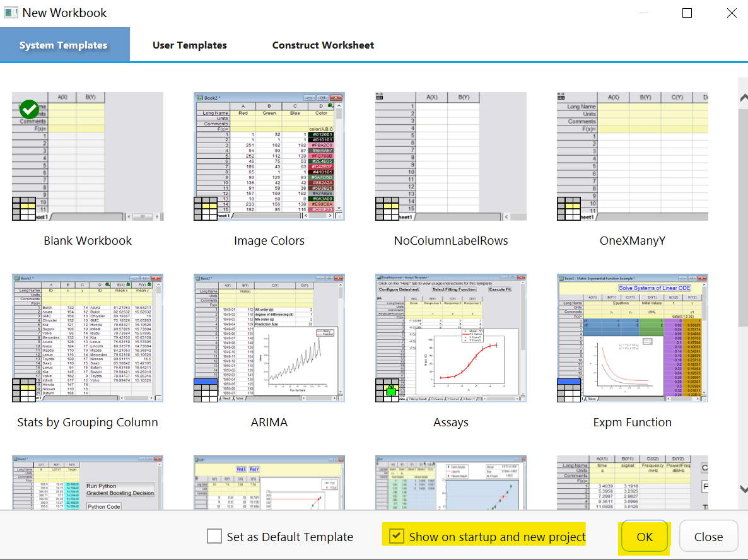Pick the "Assays" template label
Screen dimensions: 748x560
click(x=451, y=423)
